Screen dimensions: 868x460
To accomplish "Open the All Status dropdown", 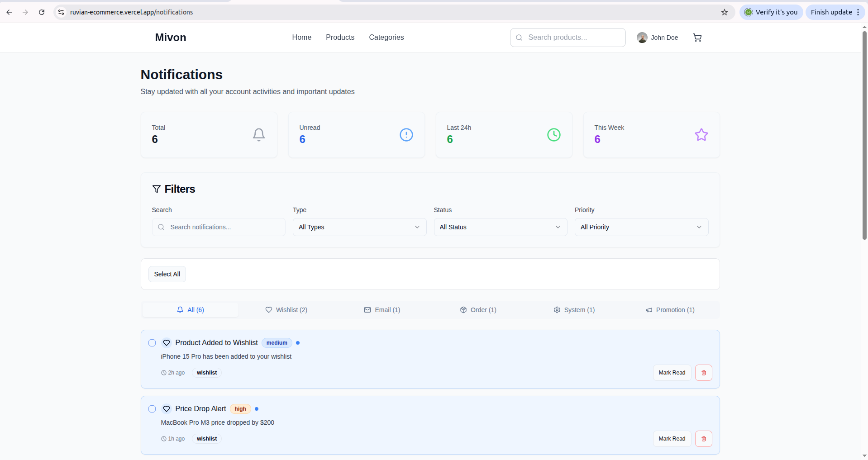I will 501,227.
